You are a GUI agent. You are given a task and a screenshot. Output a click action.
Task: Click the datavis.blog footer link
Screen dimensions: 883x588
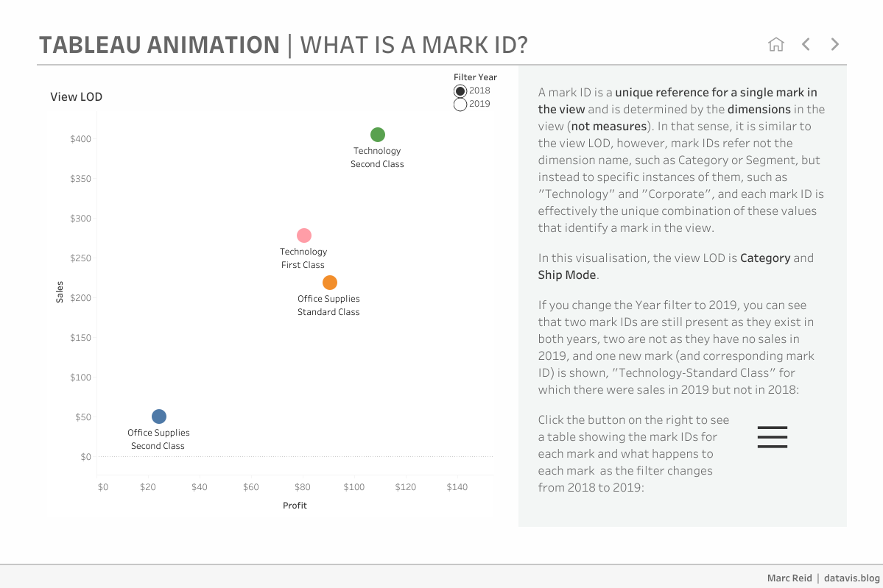click(851, 578)
